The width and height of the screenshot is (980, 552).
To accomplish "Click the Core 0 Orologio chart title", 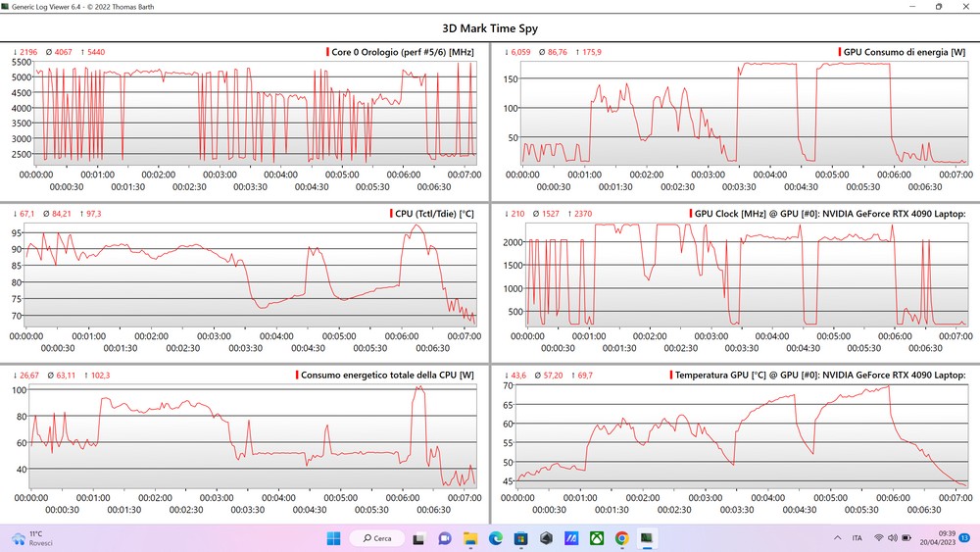I will (x=403, y=52).
